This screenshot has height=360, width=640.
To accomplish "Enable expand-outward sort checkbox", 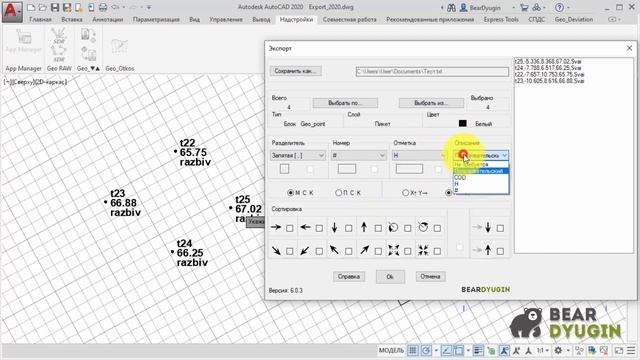I will pos(407,251).
